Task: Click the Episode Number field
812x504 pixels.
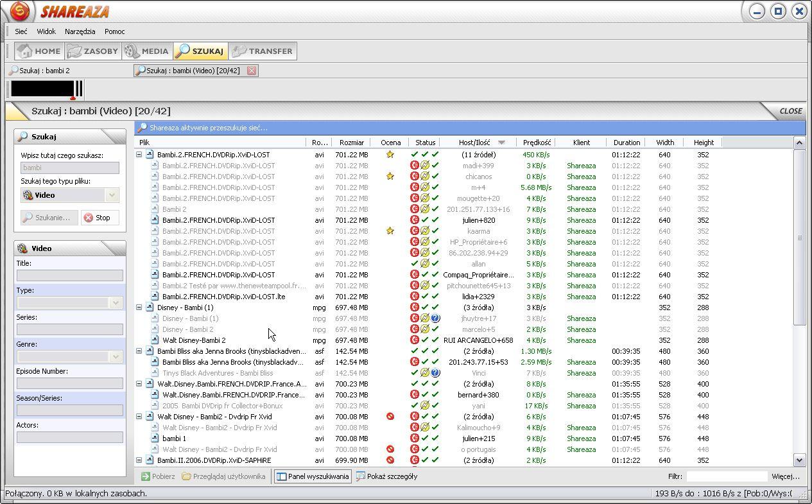Action: [70, 383]
